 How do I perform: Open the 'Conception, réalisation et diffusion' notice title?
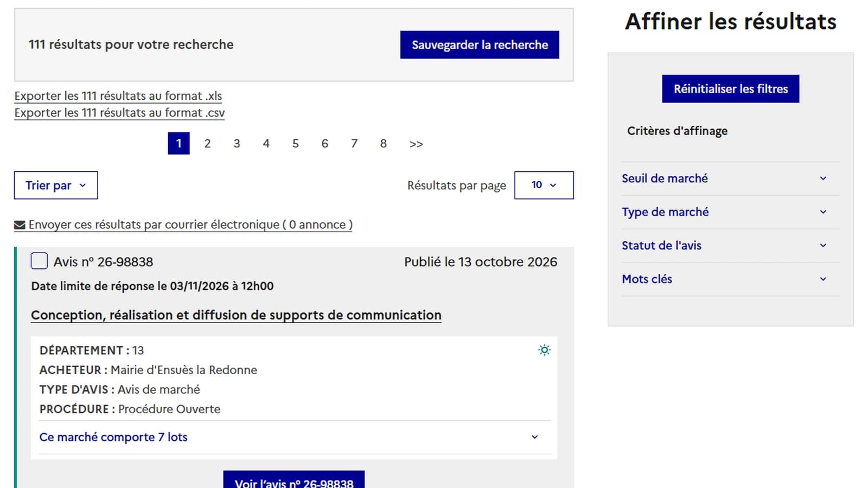tap(236, 315)
